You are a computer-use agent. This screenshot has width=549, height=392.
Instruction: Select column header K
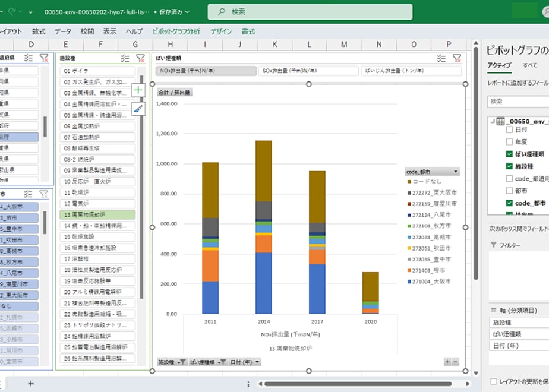pos(274,45)
